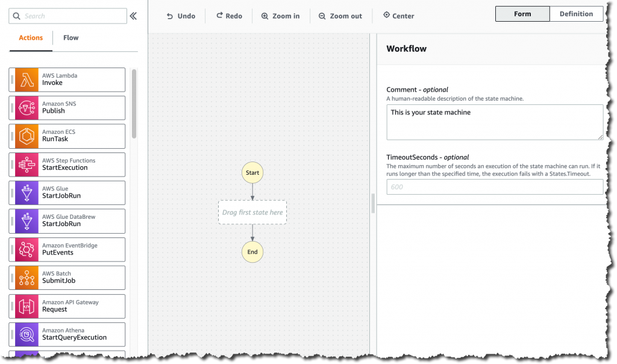Image resolution: width=617 pixels, height=364 pixels.
Task: Click the Undo button
Action: click(180, 16)
